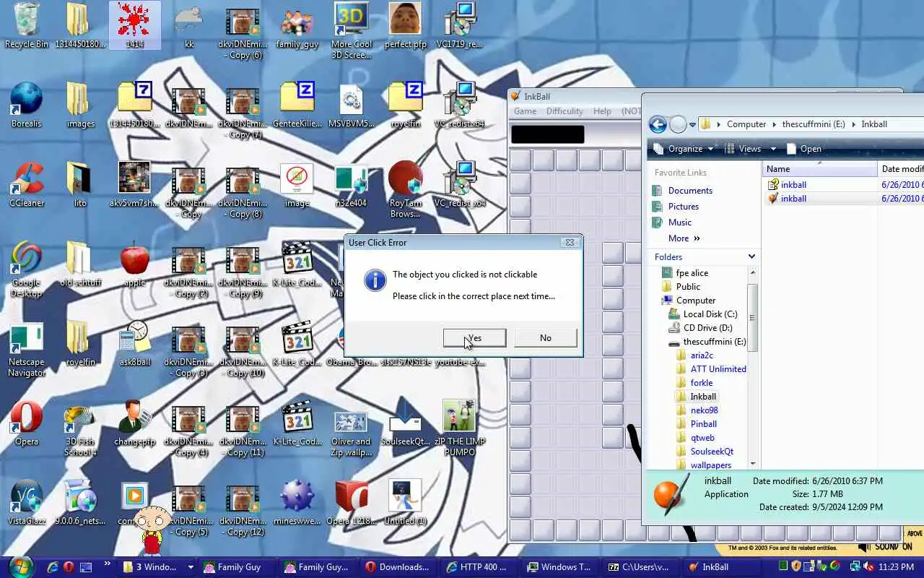The image size is (924, 578).
Task: Select the old schtuff folder icon
Action: [x=80, y=264]
